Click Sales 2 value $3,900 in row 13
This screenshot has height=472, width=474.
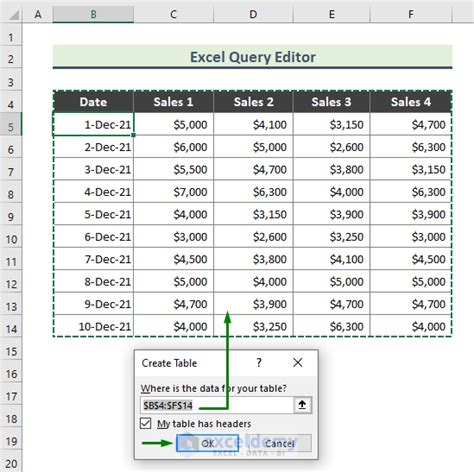[253, 304]
